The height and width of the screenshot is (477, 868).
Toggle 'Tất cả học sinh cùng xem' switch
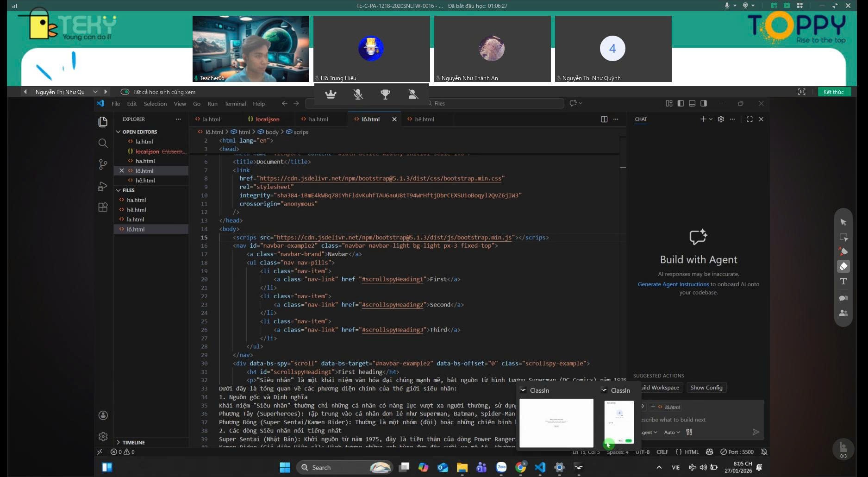125,92
